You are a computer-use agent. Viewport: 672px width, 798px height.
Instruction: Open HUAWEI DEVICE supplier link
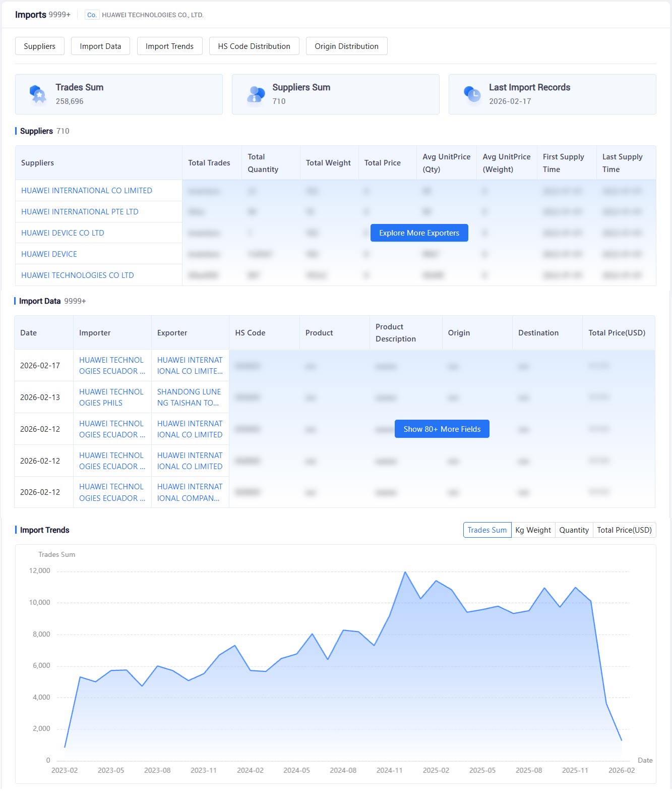point(49,254)
